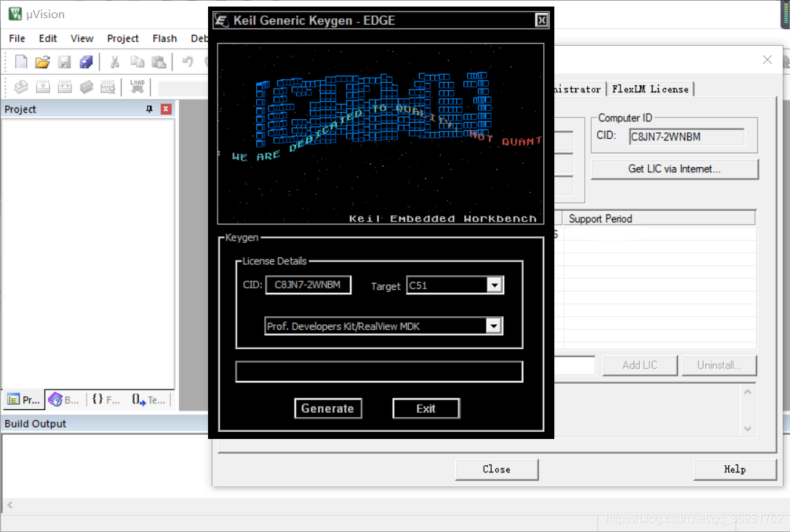Click the New file icon in µVision toolbar
The height and width of the screenshot is (532, 790).
tap(21, 62)
